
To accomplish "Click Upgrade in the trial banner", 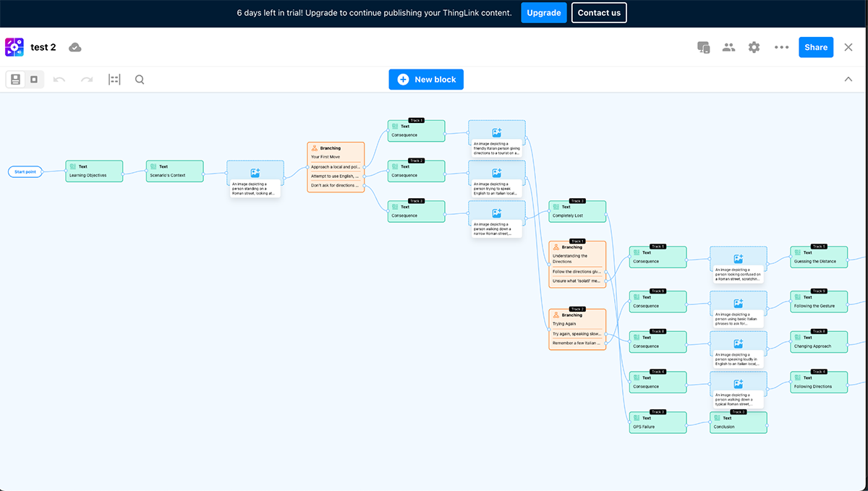I will coord(544,12).
